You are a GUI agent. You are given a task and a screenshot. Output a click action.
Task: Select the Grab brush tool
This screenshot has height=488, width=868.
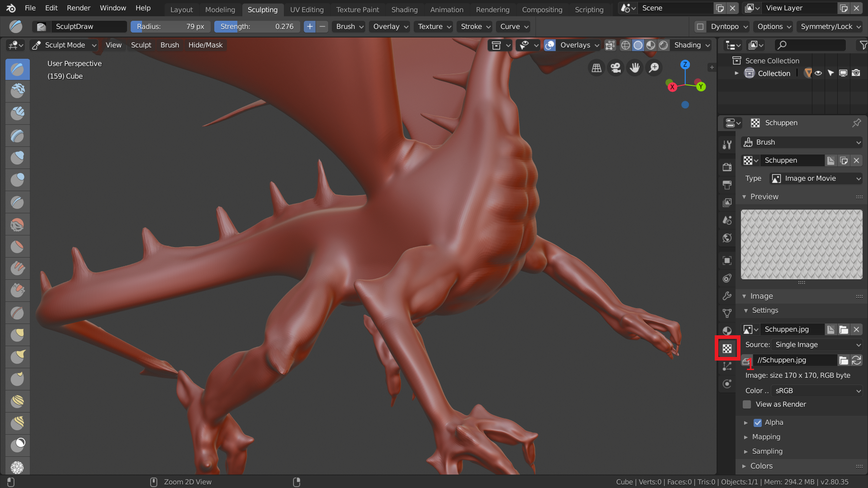[x=18, y=335]
